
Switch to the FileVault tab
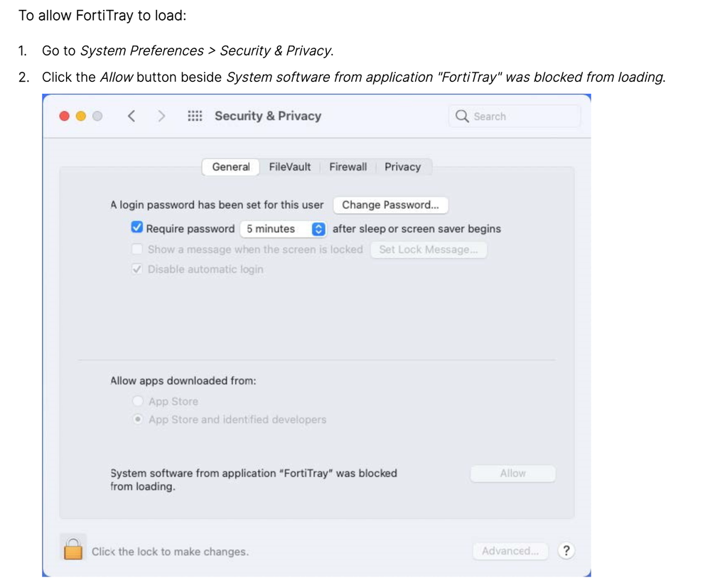(290, 167)
